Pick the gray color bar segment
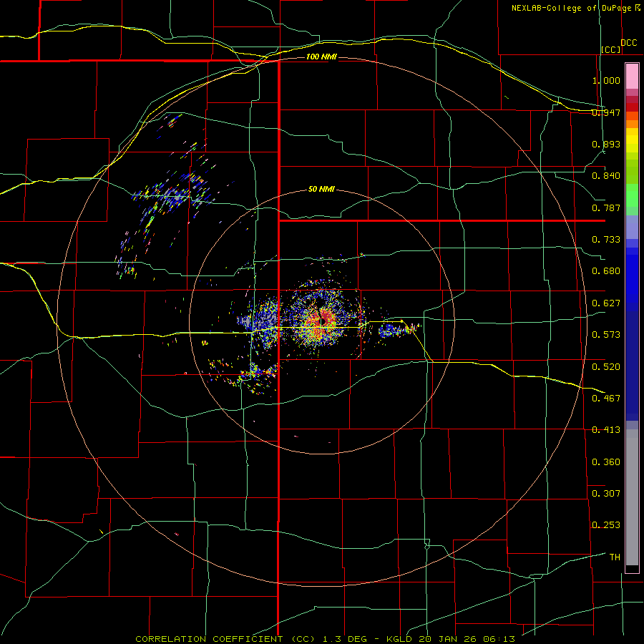Viewport: 644px width, 644px height. tap(632, 497)
